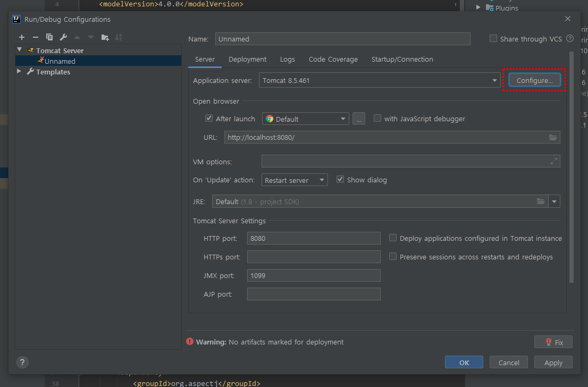Screen dimensions: 588x387
Task: Open the Restart server action dropdown
Action: click(295, 180)
